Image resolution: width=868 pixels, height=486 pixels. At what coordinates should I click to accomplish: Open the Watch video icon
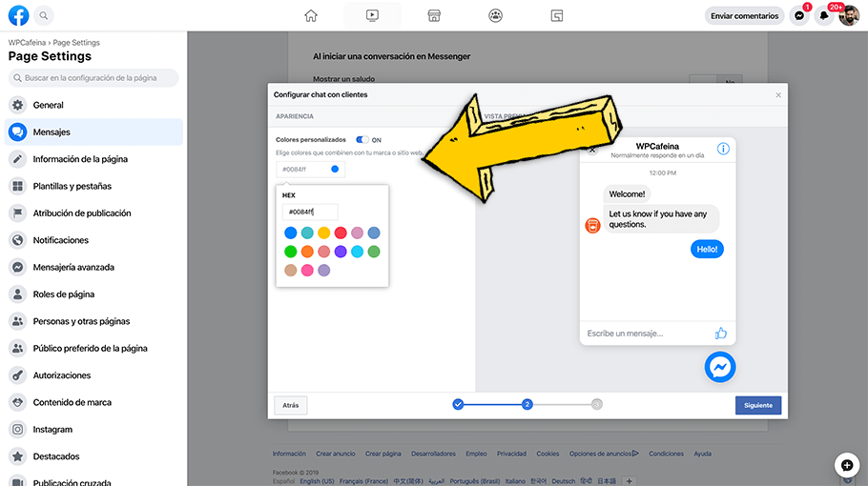coord(373,15)
